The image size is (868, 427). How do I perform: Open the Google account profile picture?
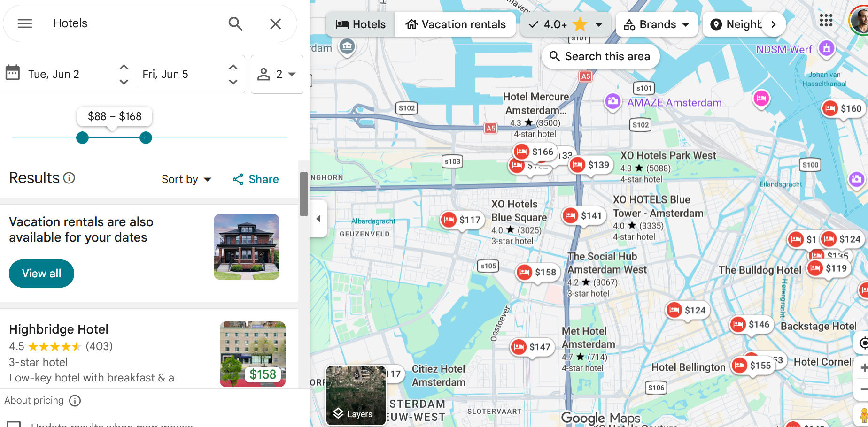point(860,21)
